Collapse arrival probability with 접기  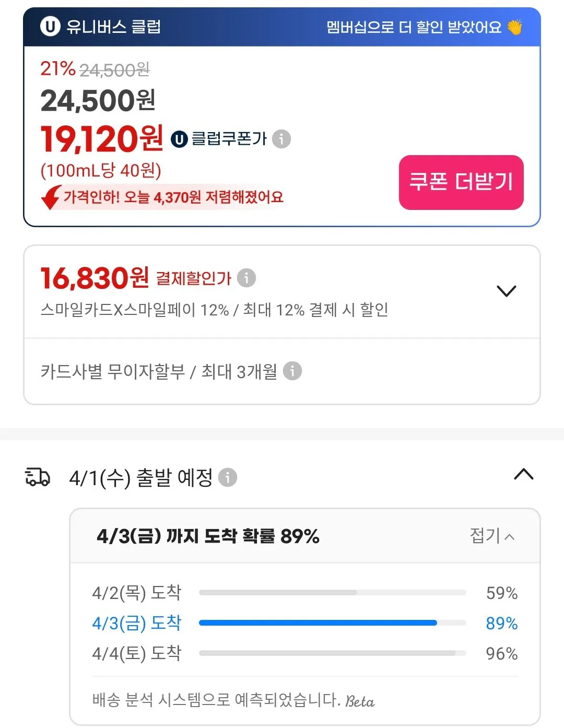click(x=492, y=536)
